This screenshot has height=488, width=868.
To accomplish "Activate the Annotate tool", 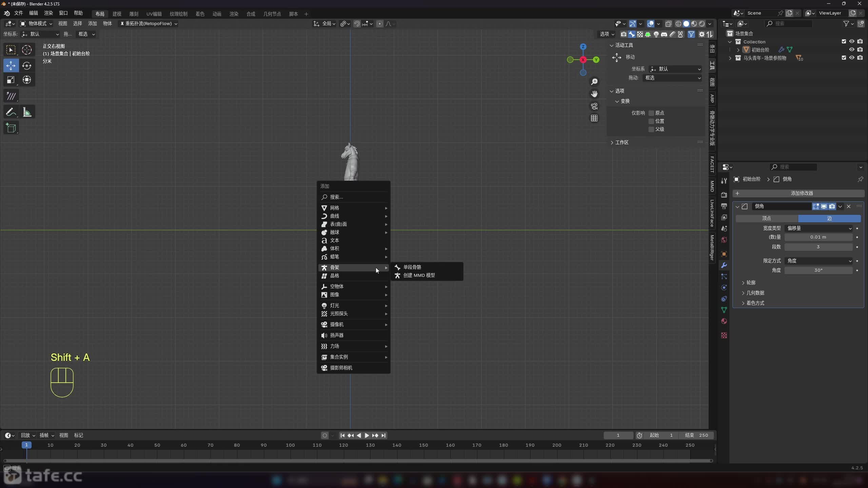I will (11, 112).
